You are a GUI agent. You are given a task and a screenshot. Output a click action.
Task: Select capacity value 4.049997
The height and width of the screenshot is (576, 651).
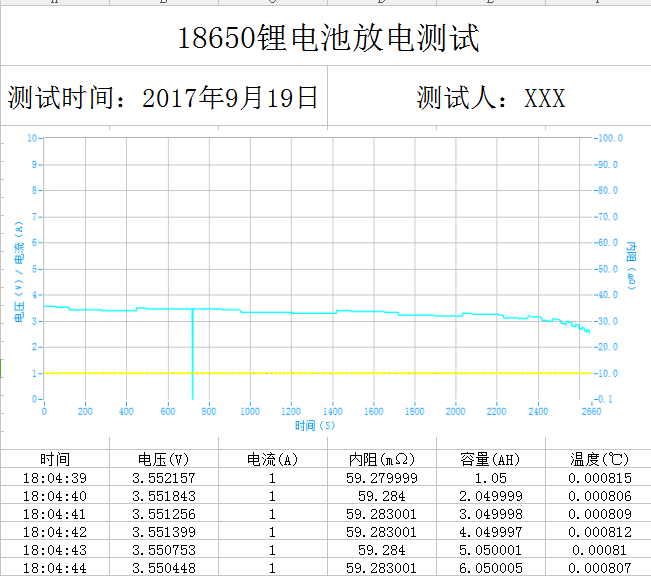click(x=490, y=532)
